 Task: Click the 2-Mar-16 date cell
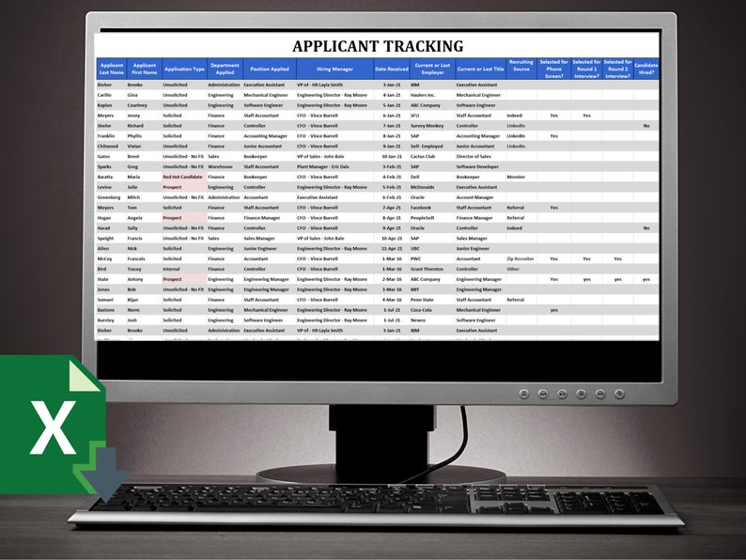(x=393, y=279)
